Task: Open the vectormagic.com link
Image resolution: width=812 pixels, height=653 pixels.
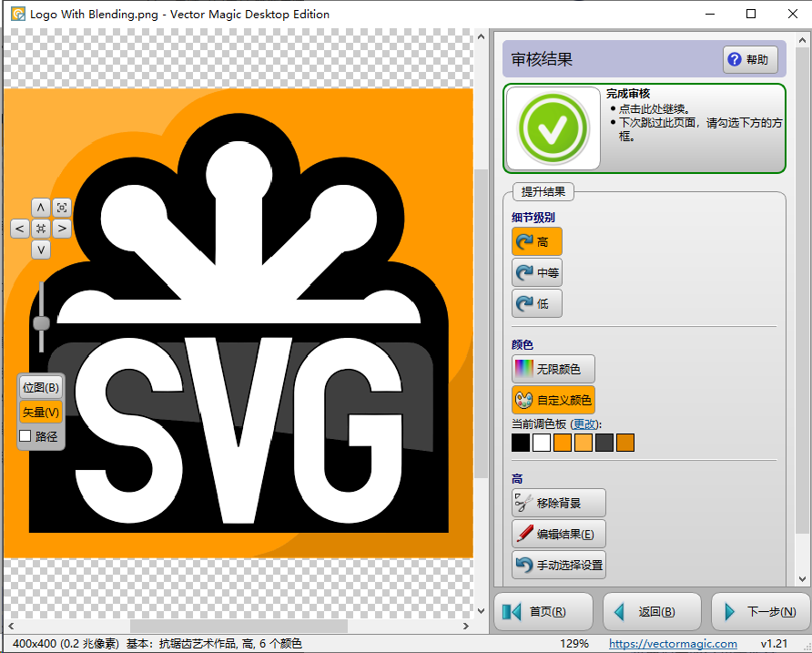Action: click(673, 644)
